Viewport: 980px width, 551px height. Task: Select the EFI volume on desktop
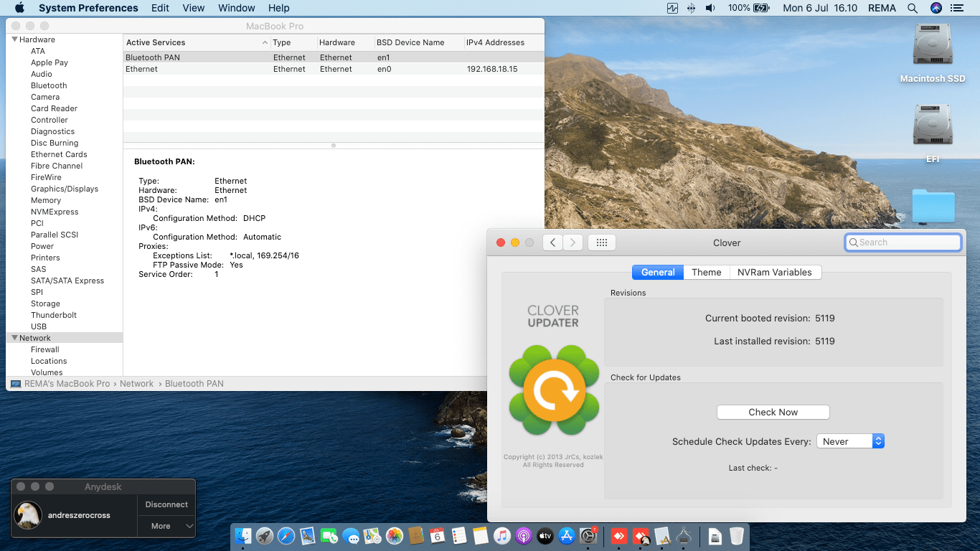tap(933, 134)
